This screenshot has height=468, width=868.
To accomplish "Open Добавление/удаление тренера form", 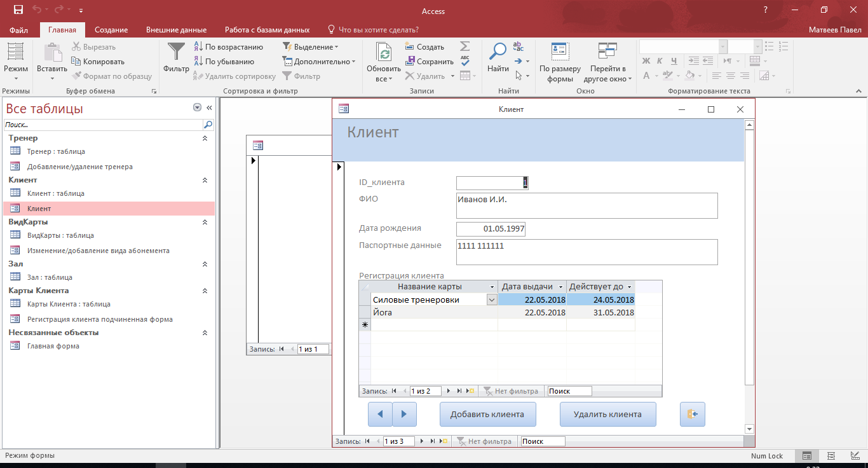I will pos(80,167).
